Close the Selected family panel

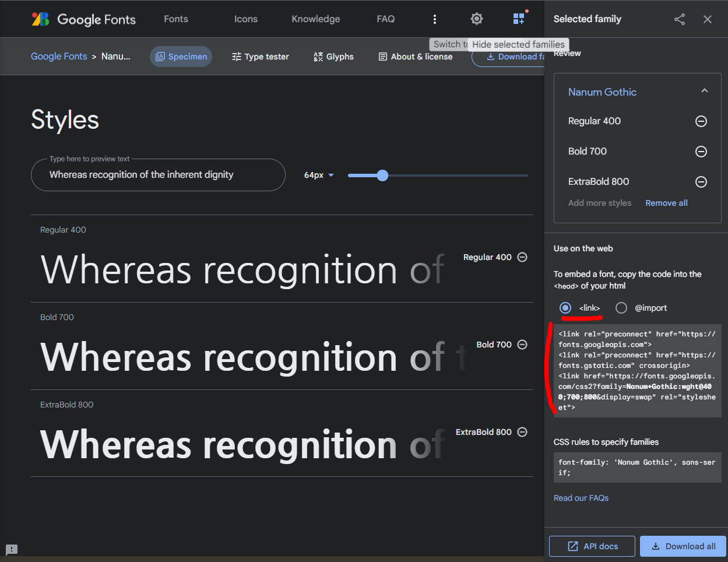[x=708, y=19]
